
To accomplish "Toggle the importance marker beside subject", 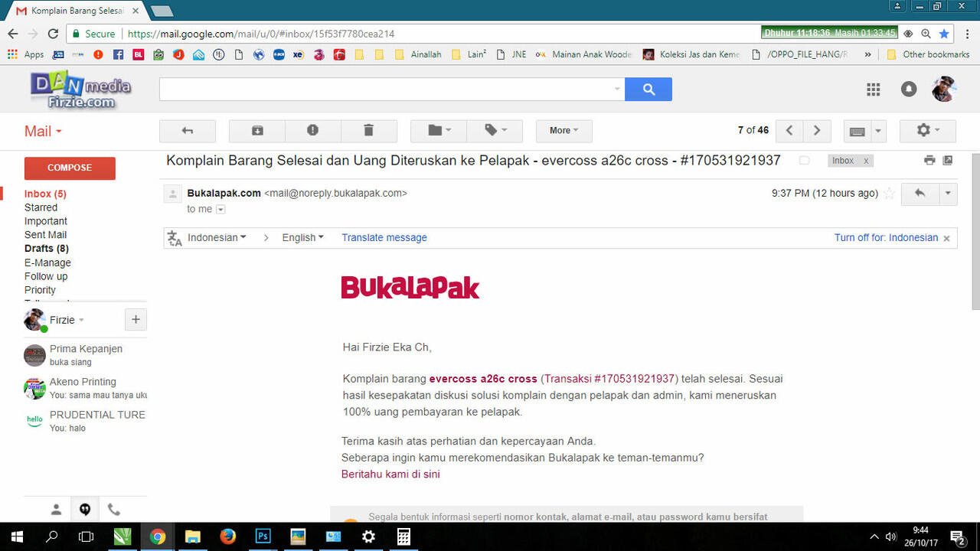I will (x=804, y=161).
